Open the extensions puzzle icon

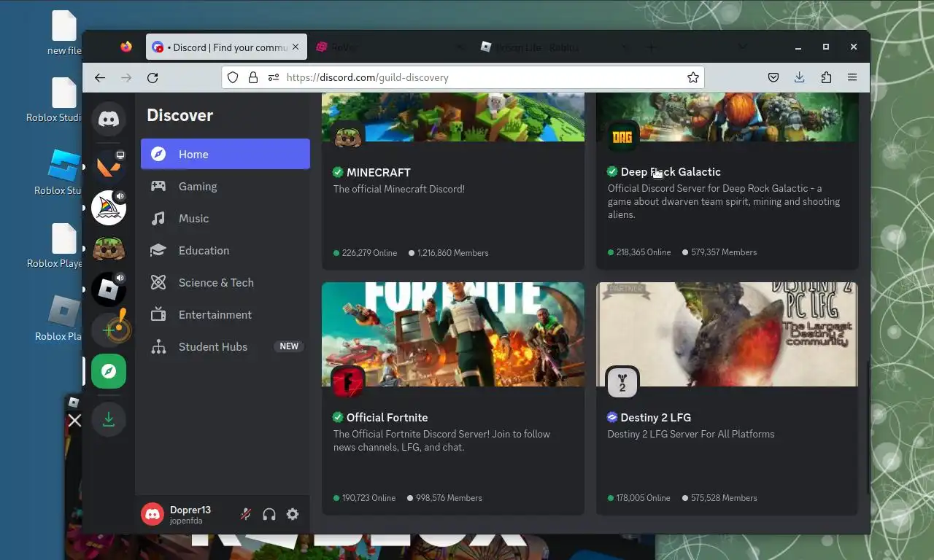pos(826,77)
